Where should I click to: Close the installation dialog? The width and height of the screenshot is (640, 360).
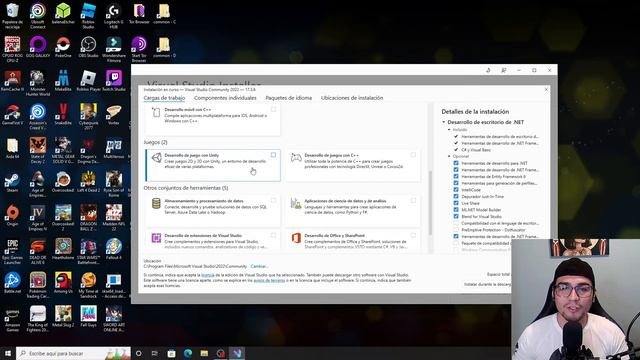[546, 89]
